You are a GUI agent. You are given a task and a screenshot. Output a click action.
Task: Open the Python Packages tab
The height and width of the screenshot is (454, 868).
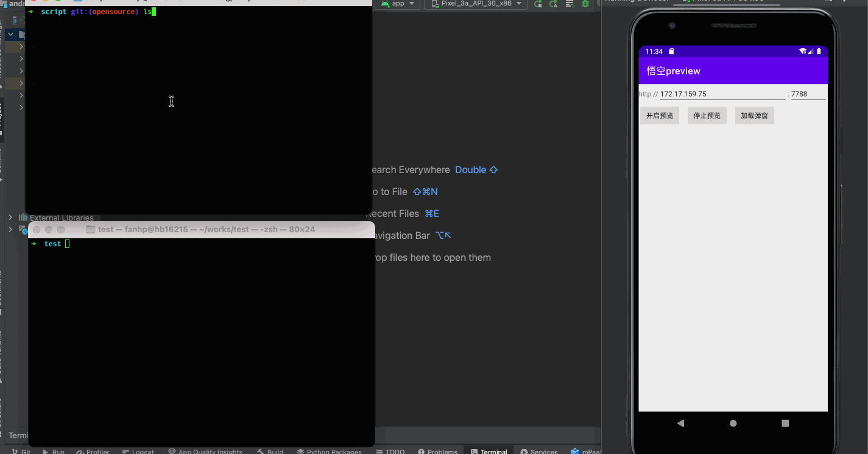329,452
